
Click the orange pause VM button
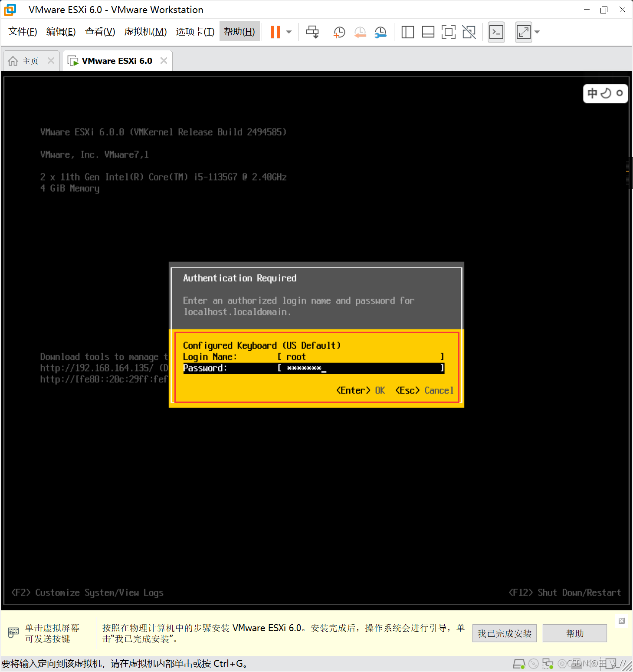tap(276, 32)
